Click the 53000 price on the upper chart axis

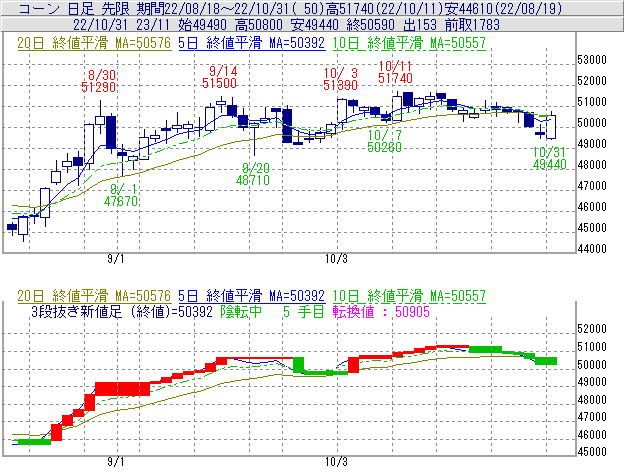[595, 59]
